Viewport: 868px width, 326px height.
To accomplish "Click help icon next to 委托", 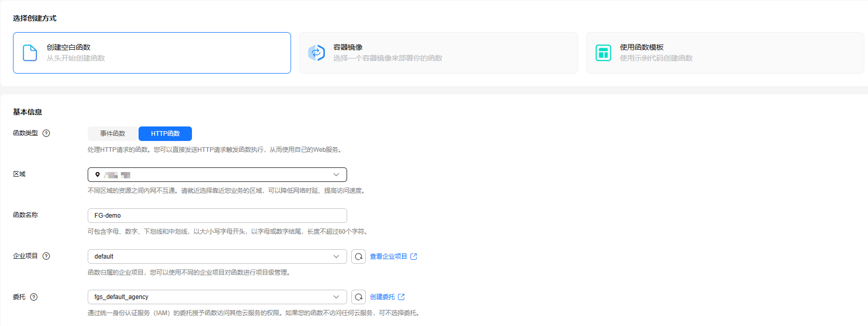I will (34, 297).
